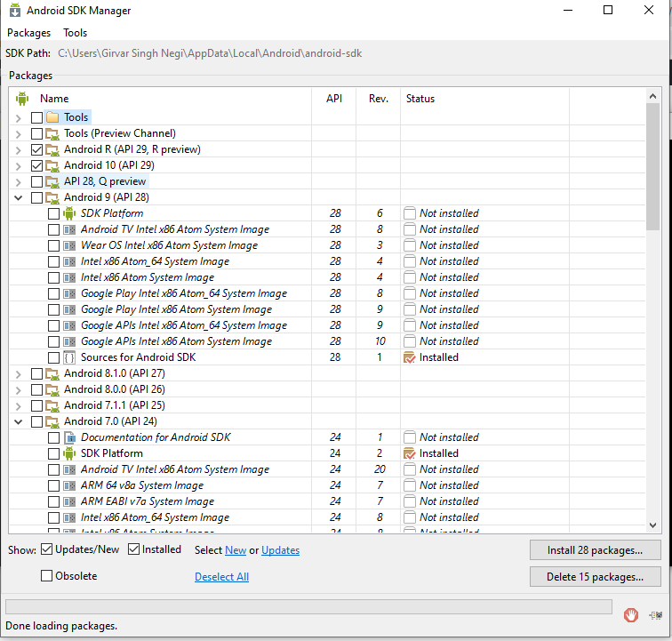This screenshot has height=641, width=672.
Task: Click the Android R folder icon
Action: [x=52, y=149]
